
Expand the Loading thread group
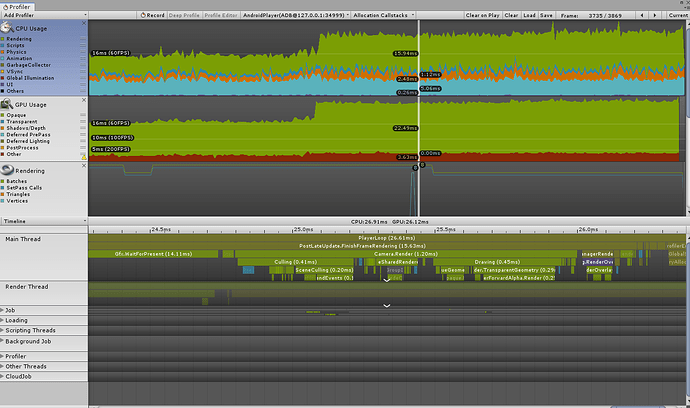point(2,320)
